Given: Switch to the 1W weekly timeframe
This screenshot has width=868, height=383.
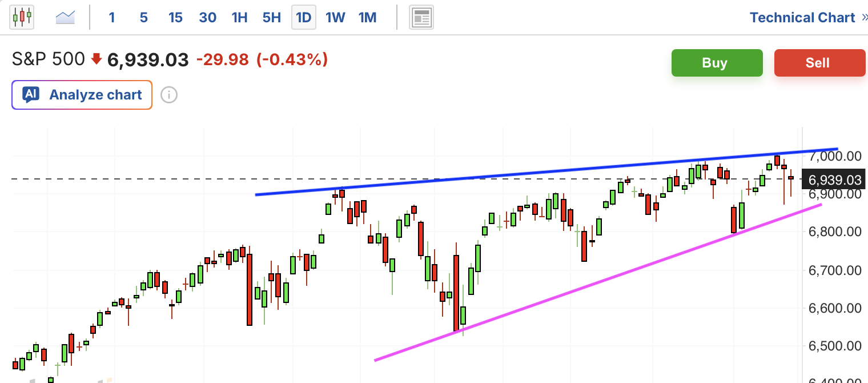Looking at the screenshot, I should tap(335, 18).
